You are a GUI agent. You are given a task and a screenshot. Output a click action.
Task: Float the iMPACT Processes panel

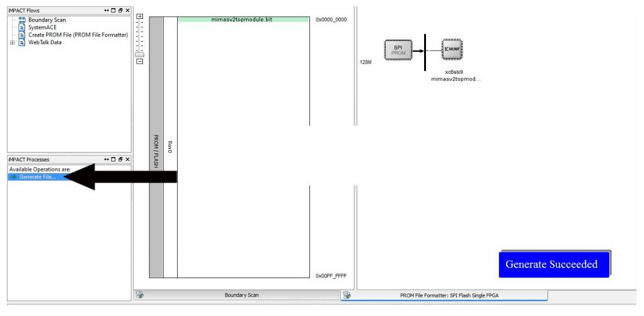point(121,160)
